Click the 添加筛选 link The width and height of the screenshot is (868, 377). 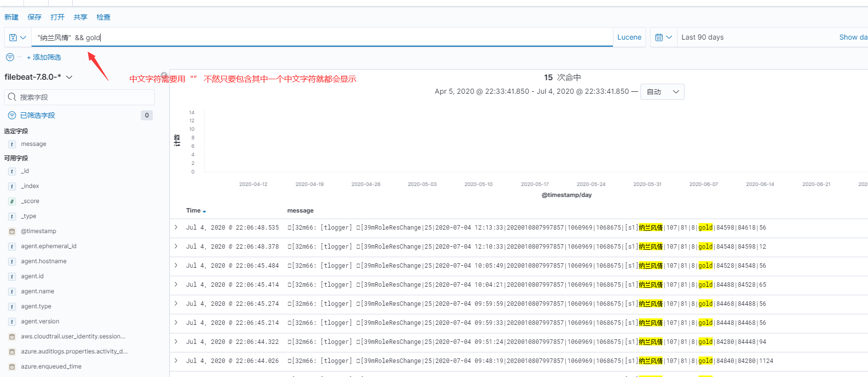click(44, 57)
